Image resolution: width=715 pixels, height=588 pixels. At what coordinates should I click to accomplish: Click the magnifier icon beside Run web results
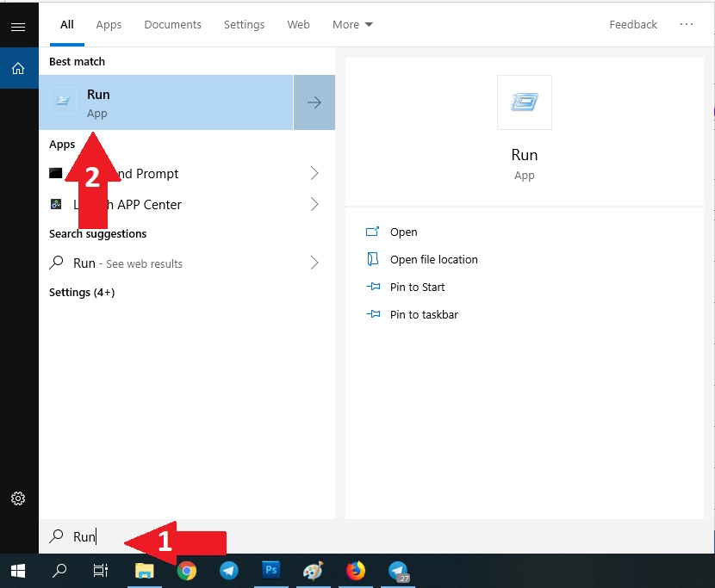pos(56,263)
